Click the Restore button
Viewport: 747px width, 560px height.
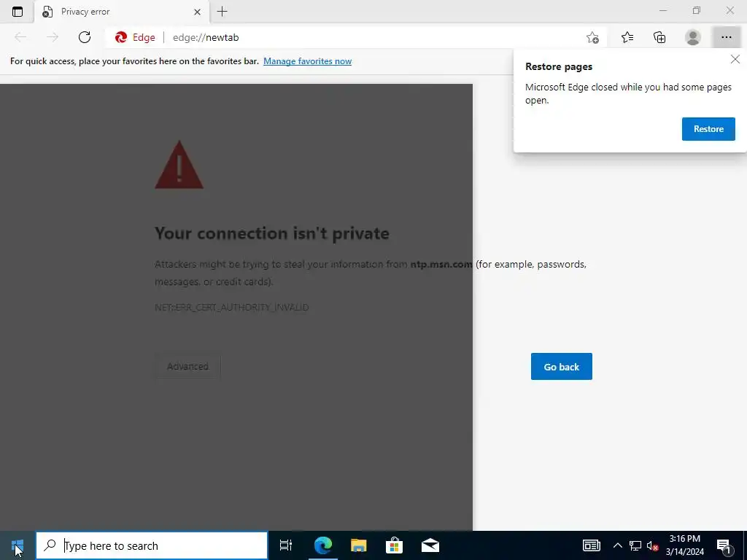(708, 129)
